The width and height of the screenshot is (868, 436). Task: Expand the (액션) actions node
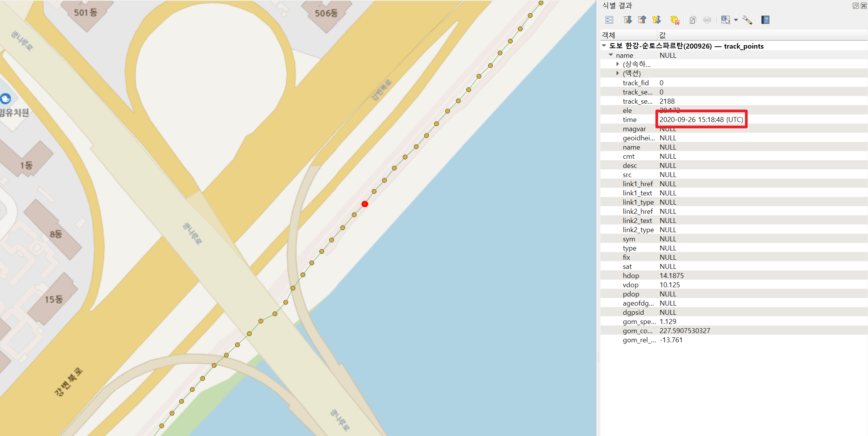(x=618, y=73)
